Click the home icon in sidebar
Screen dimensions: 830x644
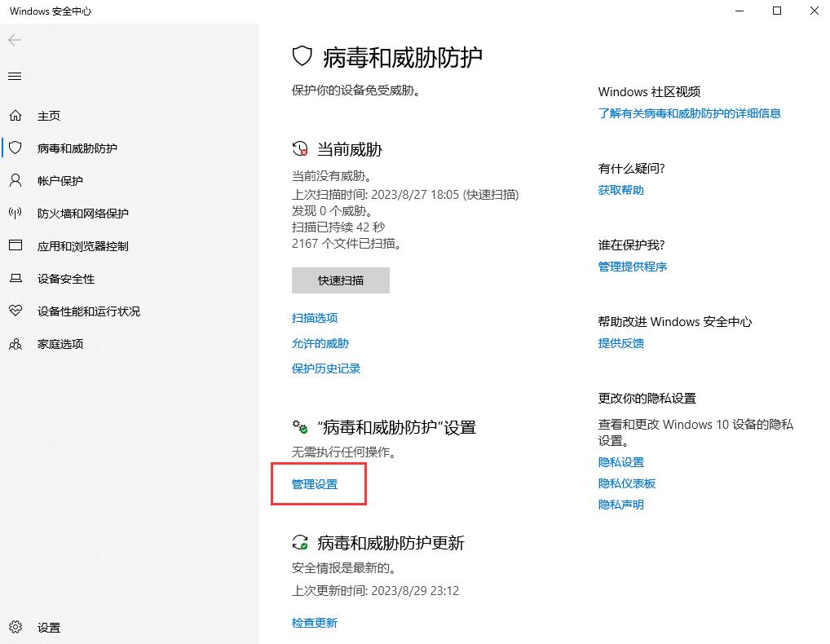pos(15,116)
